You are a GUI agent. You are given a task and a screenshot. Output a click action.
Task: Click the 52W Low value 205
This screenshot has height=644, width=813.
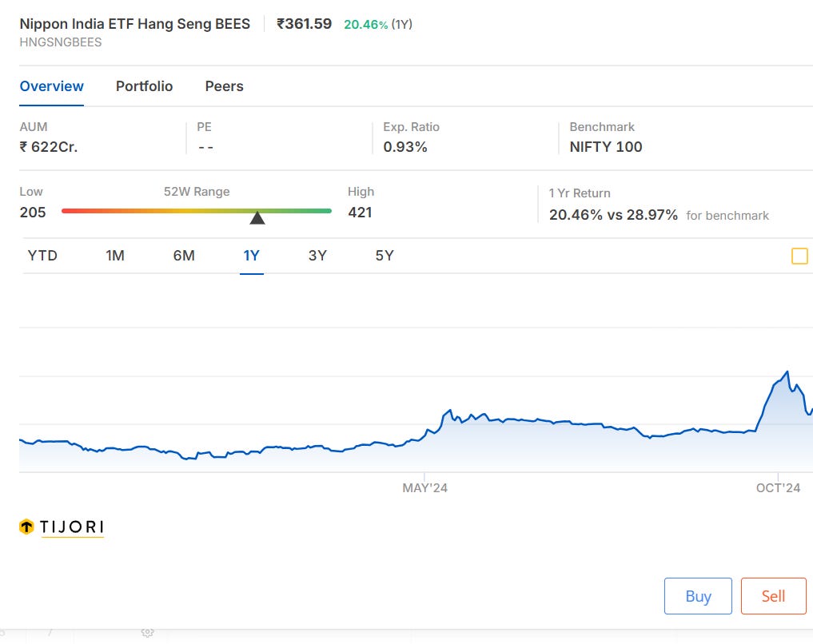point(33,213)
